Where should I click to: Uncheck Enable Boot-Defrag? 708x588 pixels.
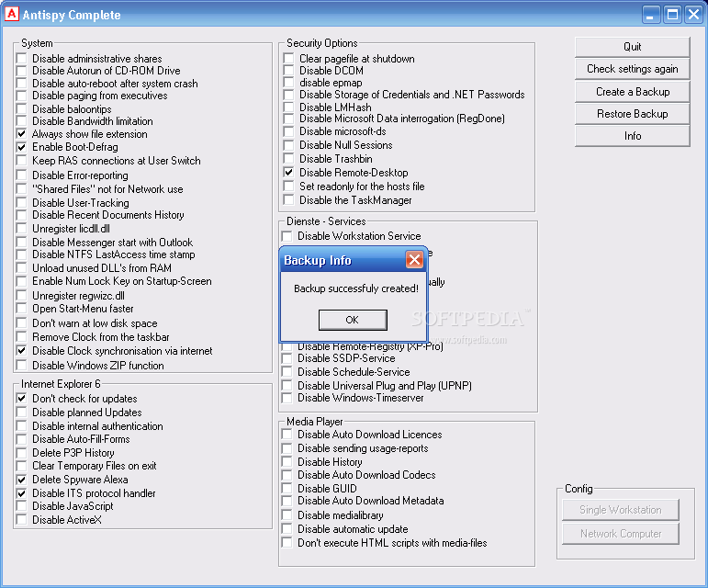tap(21, 147)
